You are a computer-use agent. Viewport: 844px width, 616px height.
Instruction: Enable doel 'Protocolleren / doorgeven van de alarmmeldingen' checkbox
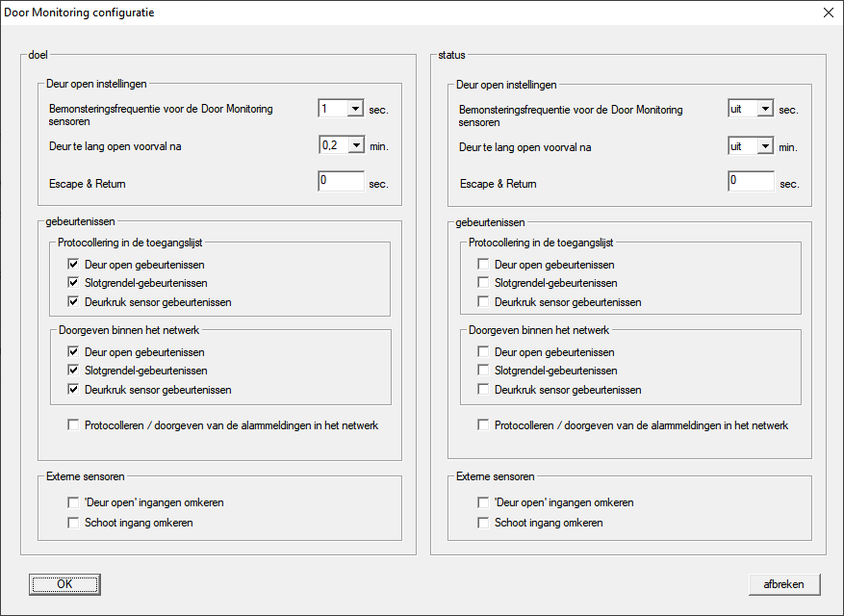[x=74, y=425]
